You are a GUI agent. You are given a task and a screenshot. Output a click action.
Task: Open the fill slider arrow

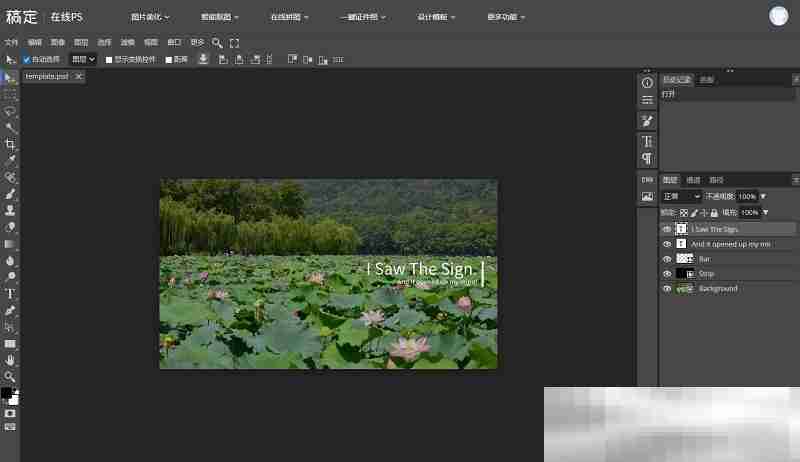coord(765,213)
